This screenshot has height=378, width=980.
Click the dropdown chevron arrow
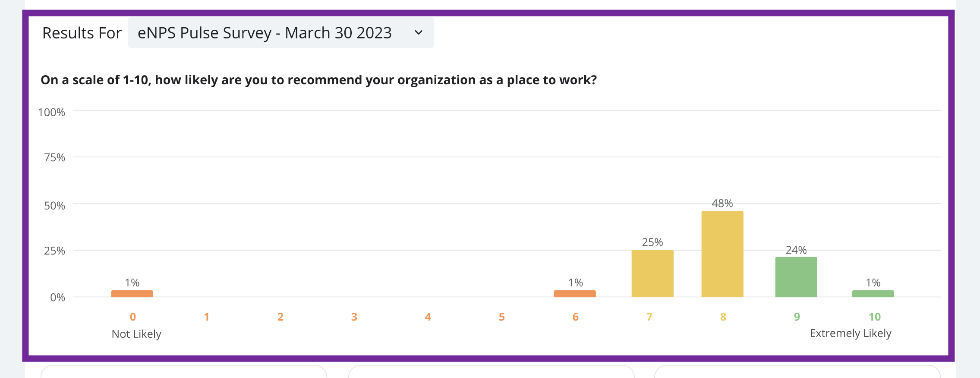click(x=418, y=33)
